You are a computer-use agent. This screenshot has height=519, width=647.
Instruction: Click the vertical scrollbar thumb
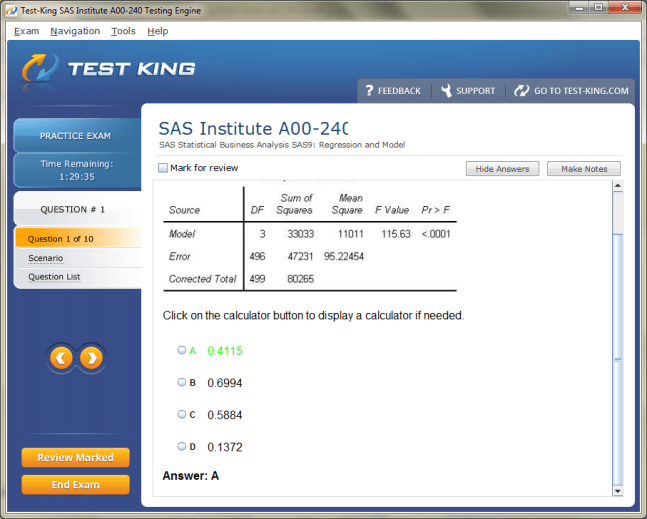pos(618,359)
